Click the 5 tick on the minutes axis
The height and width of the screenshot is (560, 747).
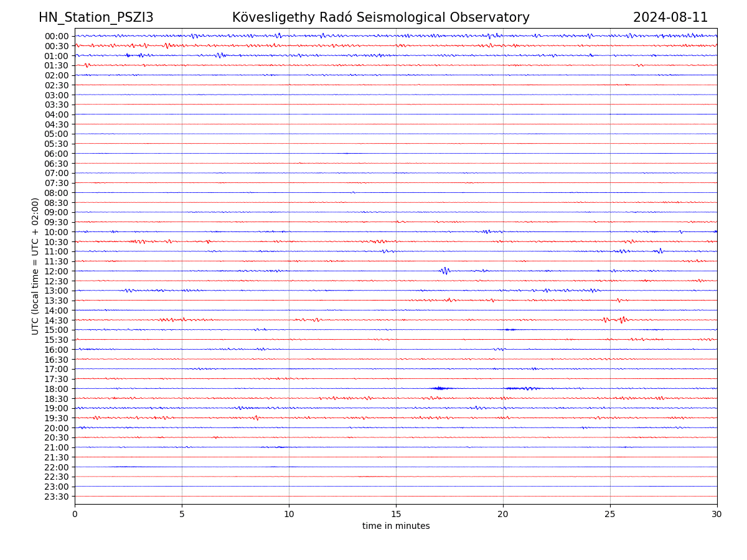182,514
